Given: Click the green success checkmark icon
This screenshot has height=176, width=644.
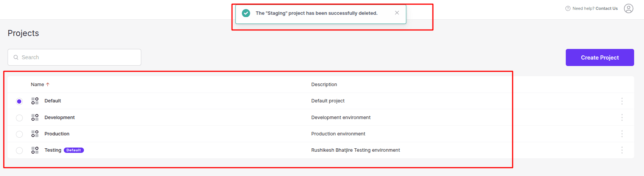Looking at the screenshot, I should 246,13.
